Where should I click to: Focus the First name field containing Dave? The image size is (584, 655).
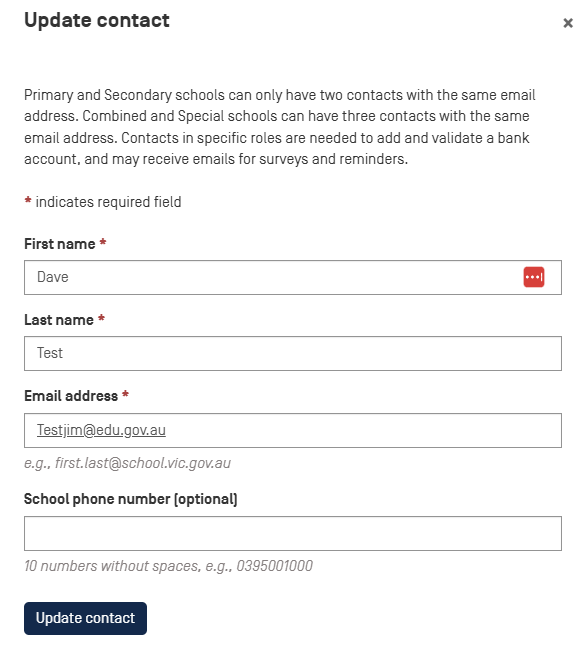[x=292, y=277]
